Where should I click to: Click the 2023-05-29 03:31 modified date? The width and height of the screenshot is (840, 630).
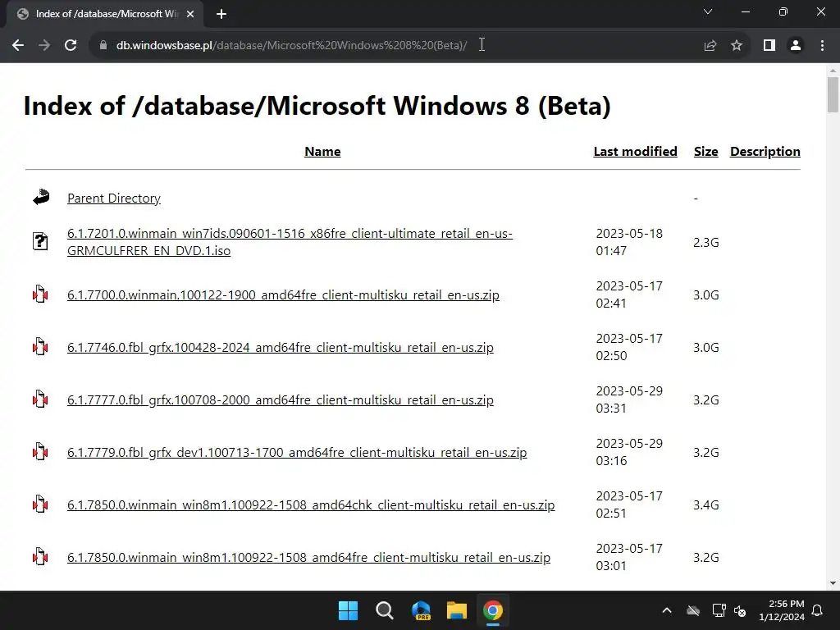(x=629, y=399)
